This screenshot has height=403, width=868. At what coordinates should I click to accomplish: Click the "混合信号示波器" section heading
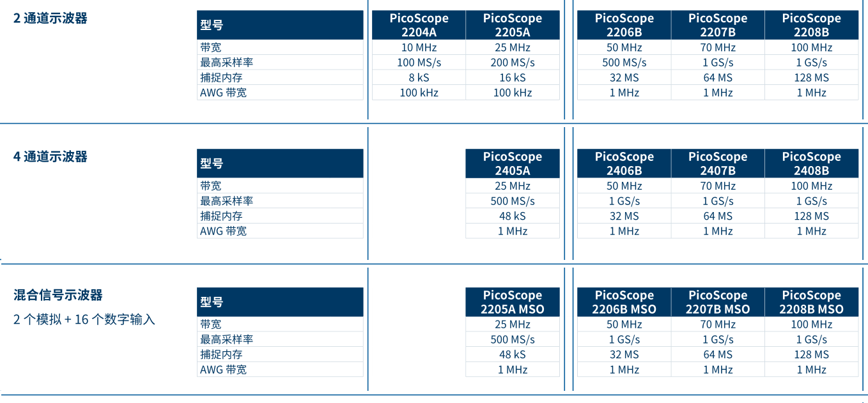click(58, 295)
